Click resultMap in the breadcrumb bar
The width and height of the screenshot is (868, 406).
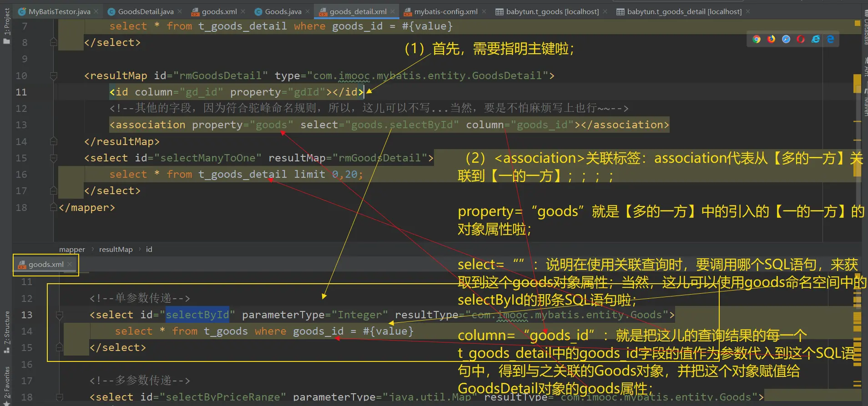(x=116, y=249)
